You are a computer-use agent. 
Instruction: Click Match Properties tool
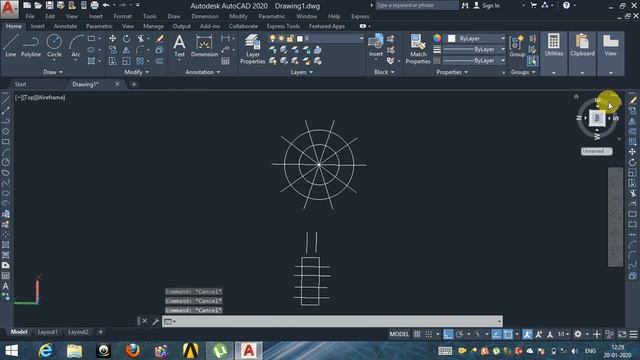click(x=418, y=49)
